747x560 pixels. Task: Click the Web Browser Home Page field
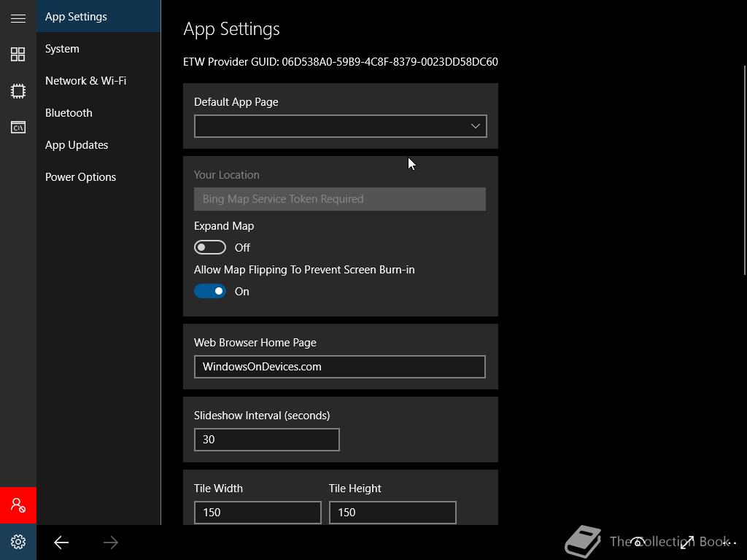(340, 367)
